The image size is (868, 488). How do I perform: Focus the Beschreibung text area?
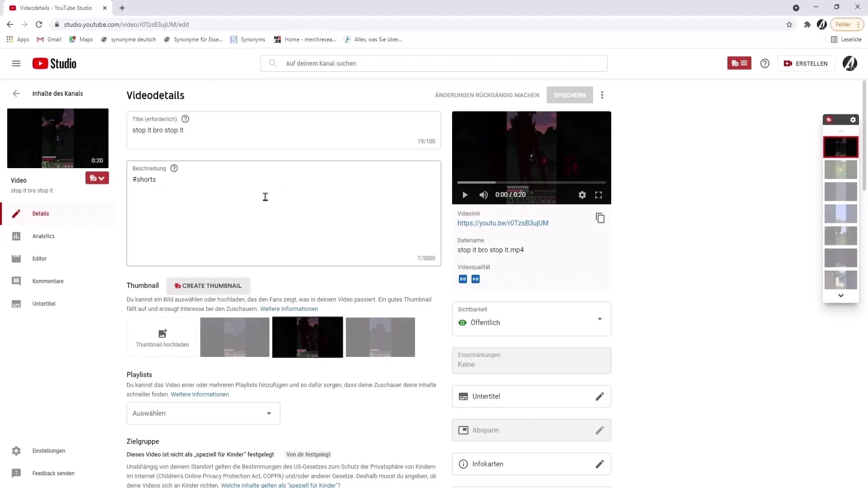(x=283, y=213)
